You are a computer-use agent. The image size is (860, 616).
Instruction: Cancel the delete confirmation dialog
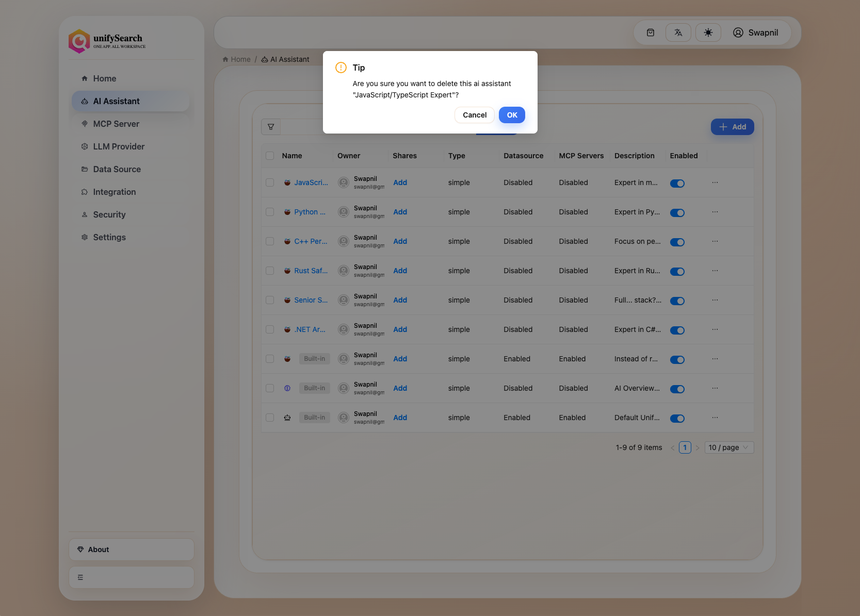pyautogui.click(x=474, y=115)
